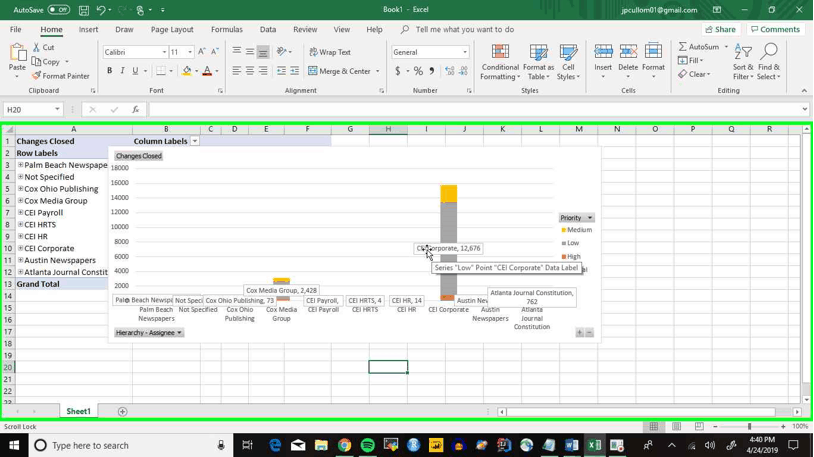814x457 pixels.
Task: Open Format as Table gallery
Action: coord(538,62)
